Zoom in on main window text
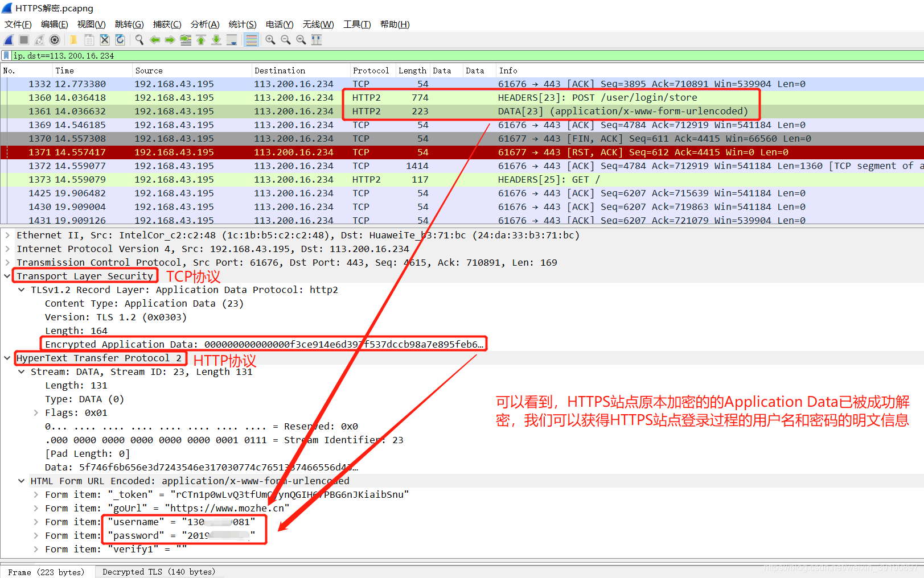Image resolution: width=924 pixels, height=578 pixels. pyautogui.click(x=270, y=40)
